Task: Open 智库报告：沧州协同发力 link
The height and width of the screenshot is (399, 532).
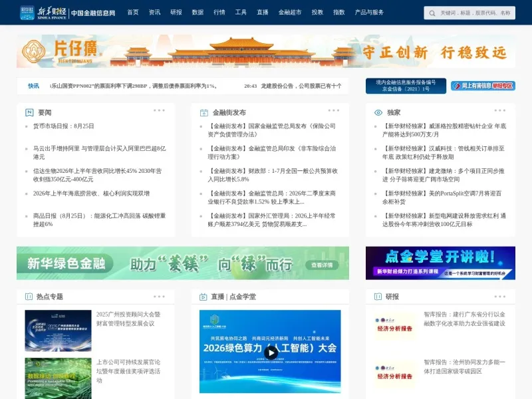Action: 464,367
